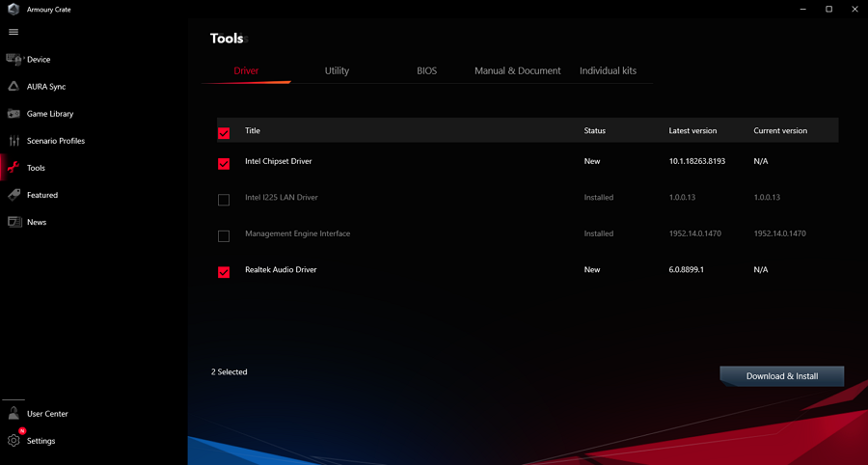Maximize the Armoury Crate window
Screen dimensions: 868x465
pos(828,9)
